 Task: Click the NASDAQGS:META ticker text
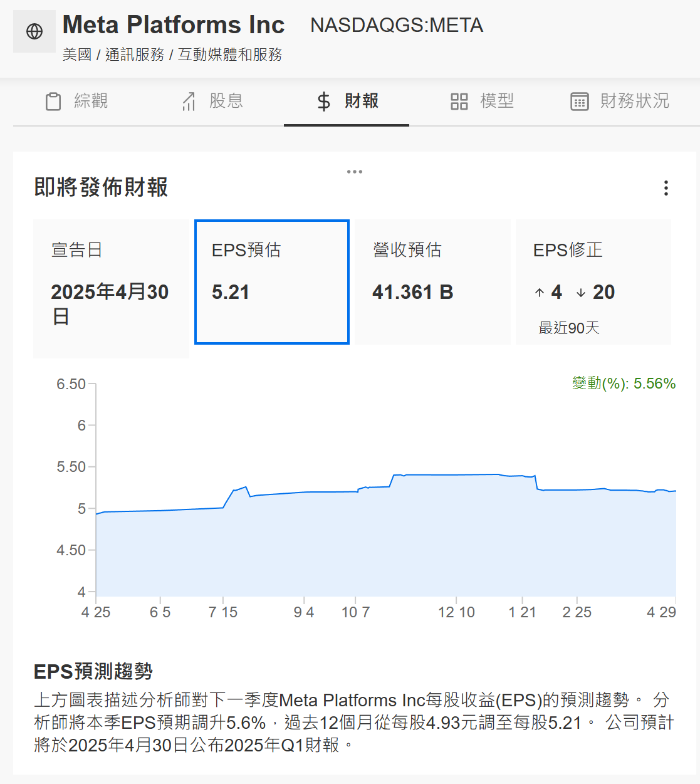click(x=397, y=26)
